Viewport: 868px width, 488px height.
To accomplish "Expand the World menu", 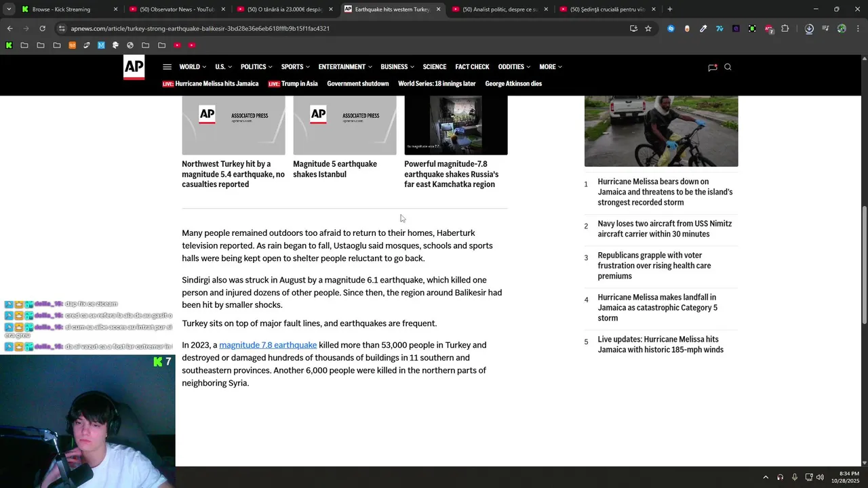I will tap(193, 67).
